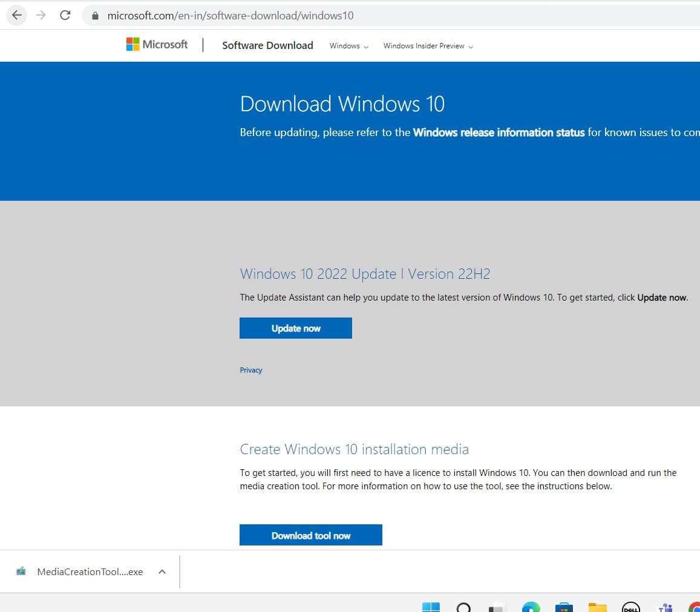Open the Chrome browser on the taskbar
The width and height of the screenshot is (700, 612).
click(x=696, y=607)
